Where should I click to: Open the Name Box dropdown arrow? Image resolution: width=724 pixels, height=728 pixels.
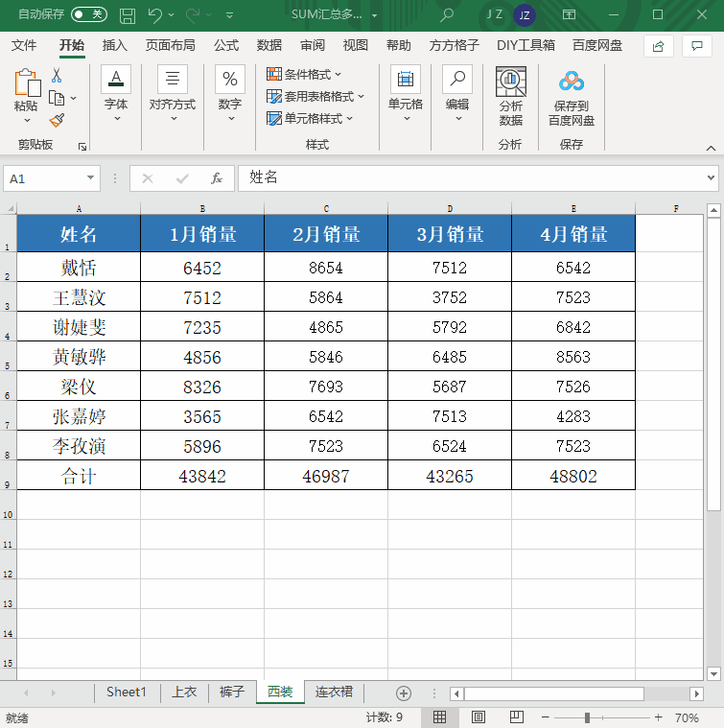coord(90,178)
